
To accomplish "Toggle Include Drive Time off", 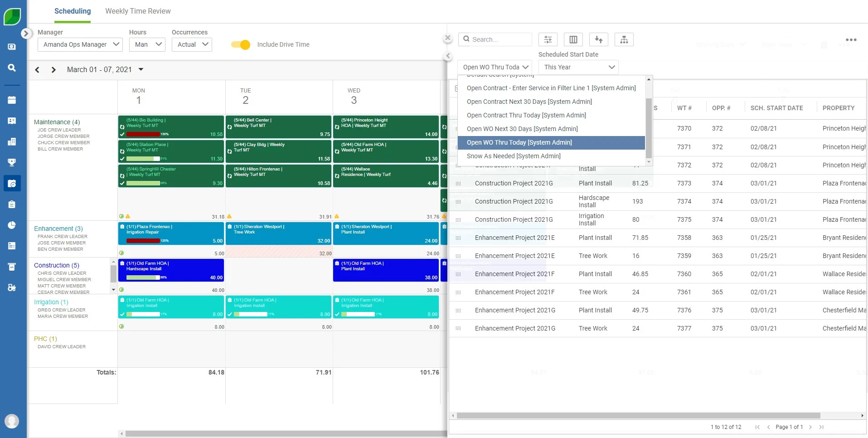I will pyautogui.click(x=240, y=44).
